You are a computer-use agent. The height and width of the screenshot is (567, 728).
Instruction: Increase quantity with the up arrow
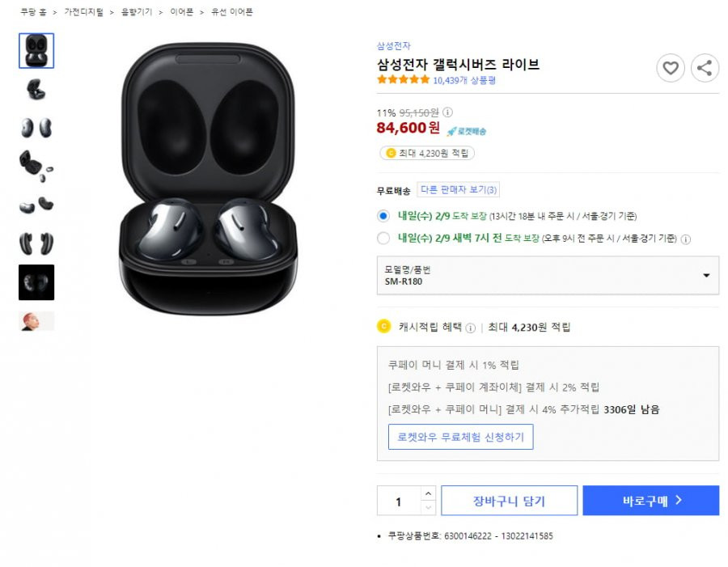pyautogui.click(x=428, y=493)
